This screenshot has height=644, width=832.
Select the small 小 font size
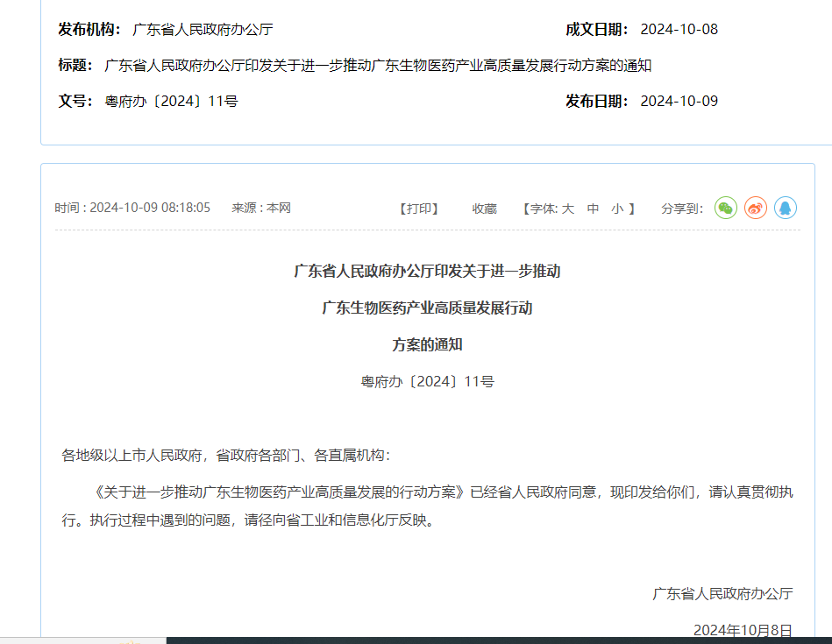(617, 209)
